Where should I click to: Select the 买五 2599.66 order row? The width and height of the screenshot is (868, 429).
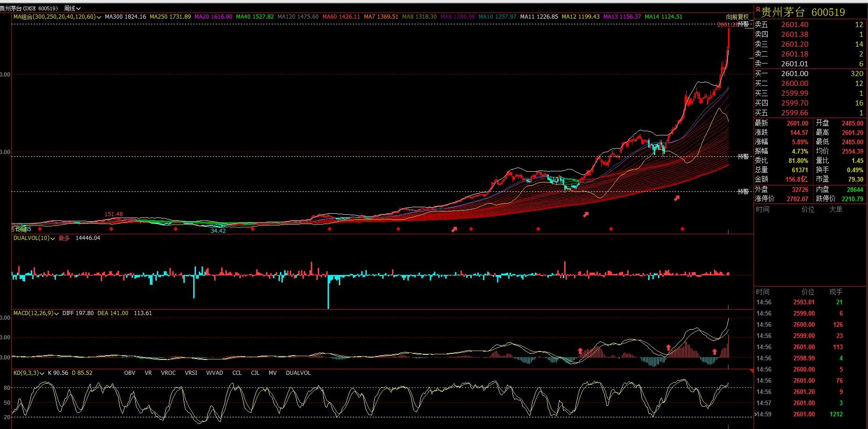tap(810, 113)
